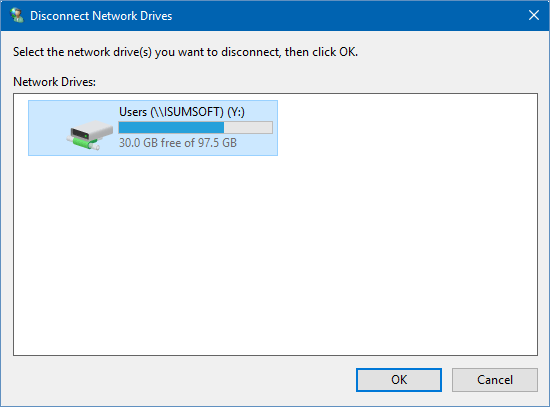Click the gray drive body with the green LED
Screen dimensions: 550x407
(x=92, y=130)
